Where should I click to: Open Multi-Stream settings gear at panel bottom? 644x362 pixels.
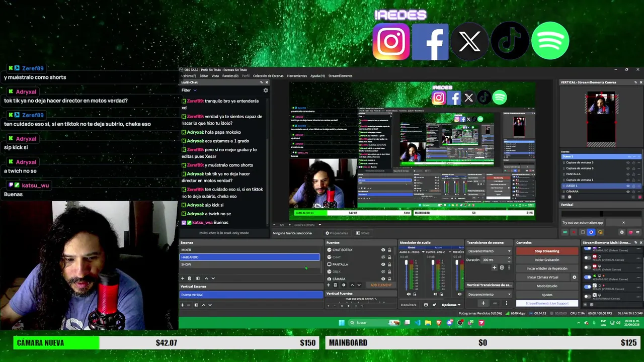click(591, 304)
